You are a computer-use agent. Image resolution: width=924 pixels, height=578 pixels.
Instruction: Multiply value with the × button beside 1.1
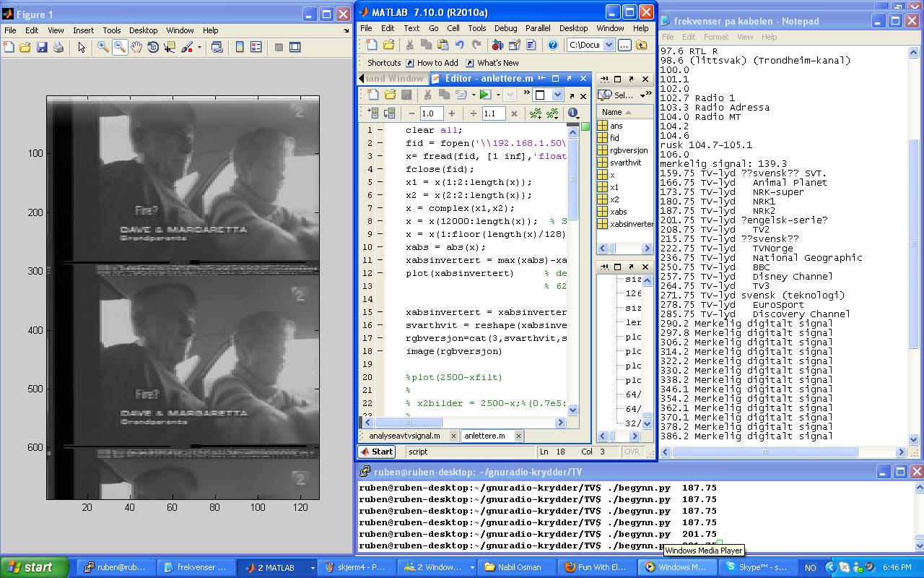click(514, 113)
